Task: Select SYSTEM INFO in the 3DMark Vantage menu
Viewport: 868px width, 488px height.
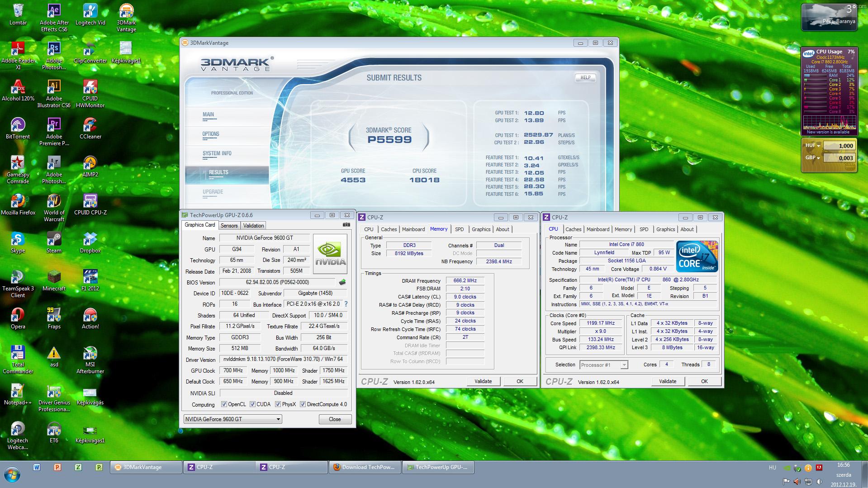Action: coord(217,153)
